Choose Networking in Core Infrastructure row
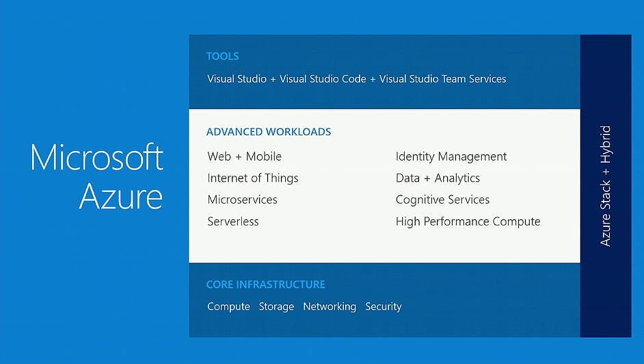Screen dimensions: 644x364 330,307
